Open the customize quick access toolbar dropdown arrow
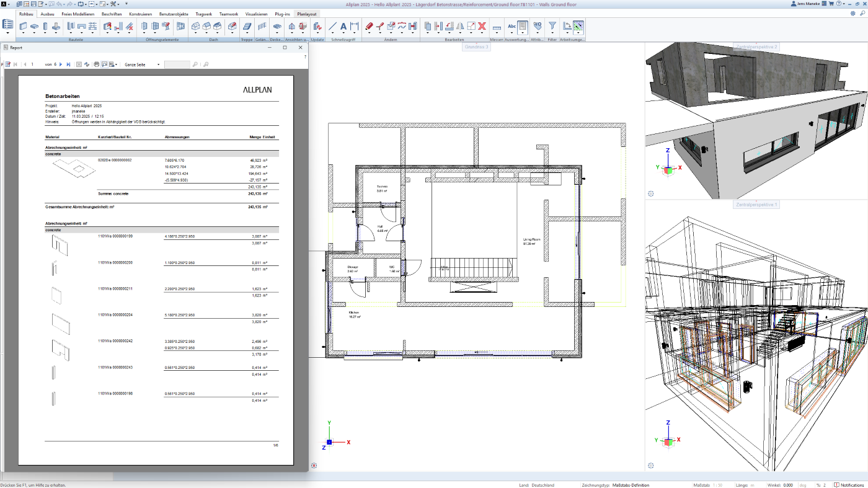868x488 pixels. coord(126,4)
